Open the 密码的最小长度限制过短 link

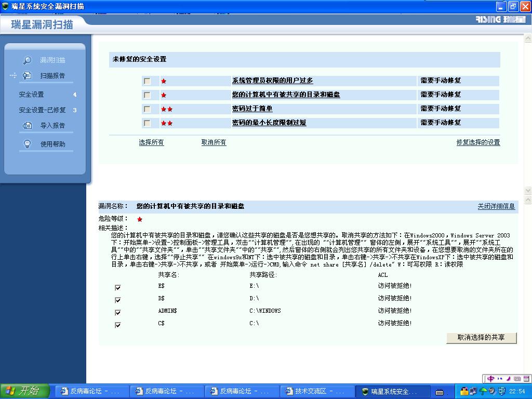(x=269, y=123)
